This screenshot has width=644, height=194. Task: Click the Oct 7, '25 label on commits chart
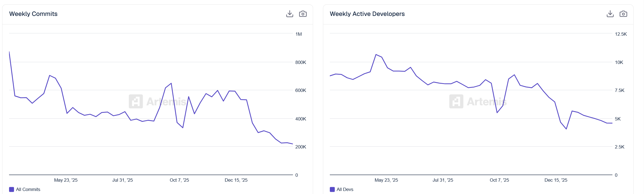point(179,180)
